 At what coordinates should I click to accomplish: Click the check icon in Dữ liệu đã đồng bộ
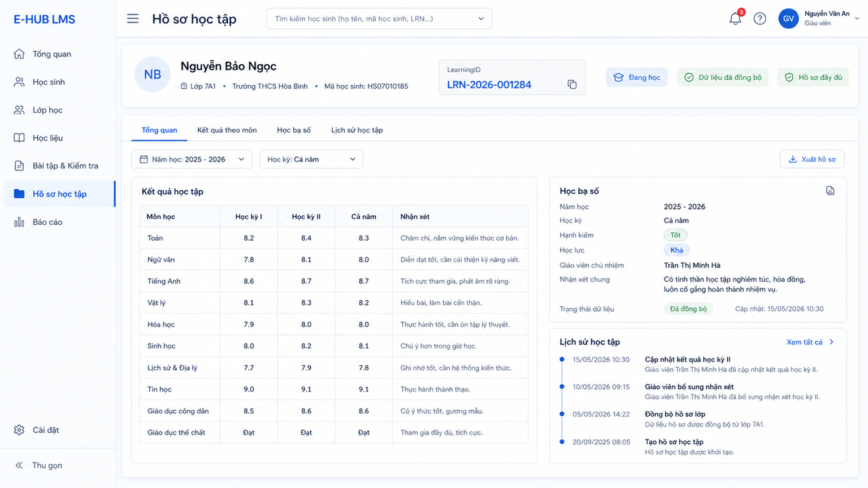coord(689,77)
